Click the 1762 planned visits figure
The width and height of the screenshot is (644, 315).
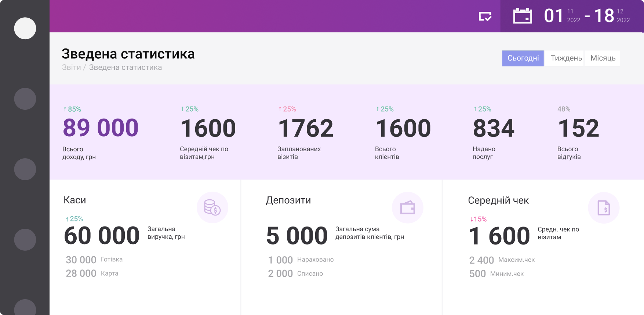click(305, 128)
